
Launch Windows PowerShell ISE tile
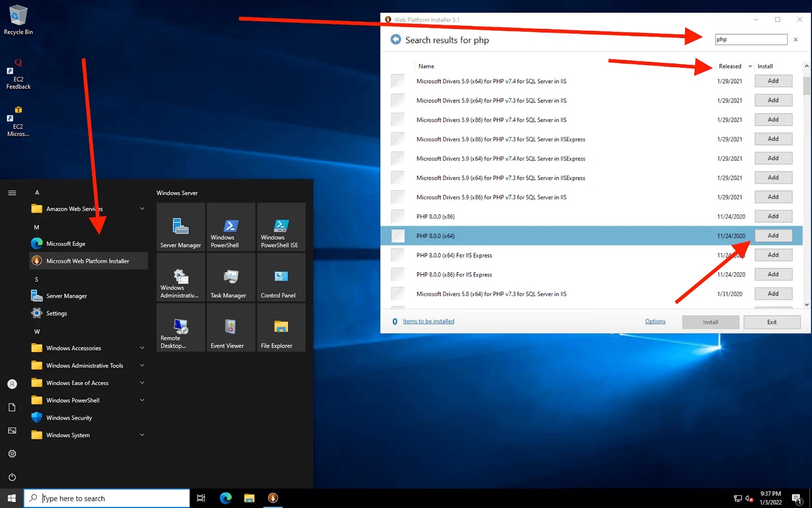click(281, 227)
